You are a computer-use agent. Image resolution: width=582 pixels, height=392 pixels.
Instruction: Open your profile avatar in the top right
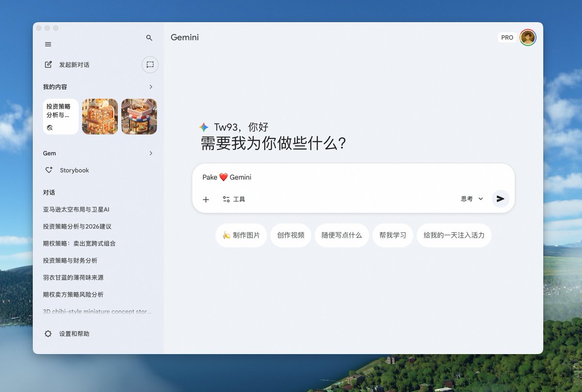pyautogui.click(x=528, y=37)
